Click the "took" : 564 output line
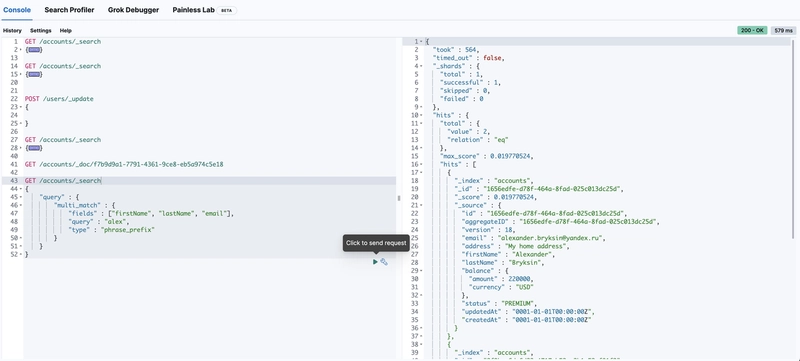Screen dimensions: 800x361 [x=456, y=49]
